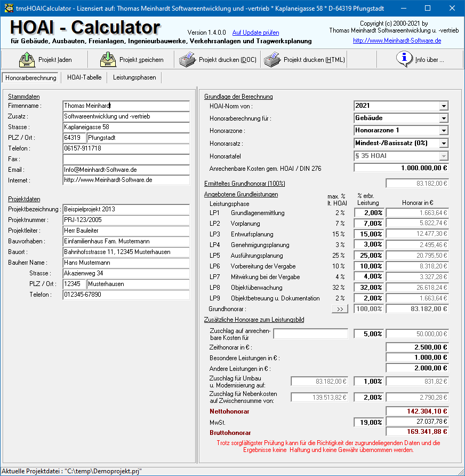Click the Projekt laden folder icon
465x476 pixels.
click(26, 59)
